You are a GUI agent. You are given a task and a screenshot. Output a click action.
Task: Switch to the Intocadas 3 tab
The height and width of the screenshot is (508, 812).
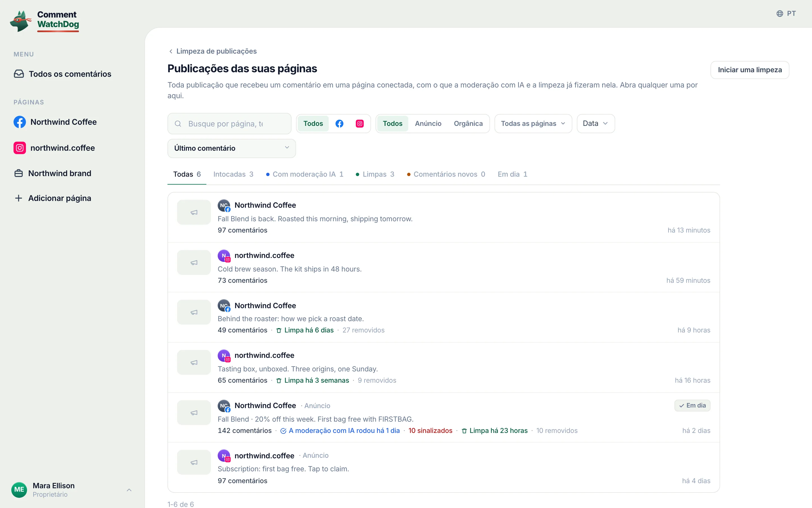(x=233, y=174)
